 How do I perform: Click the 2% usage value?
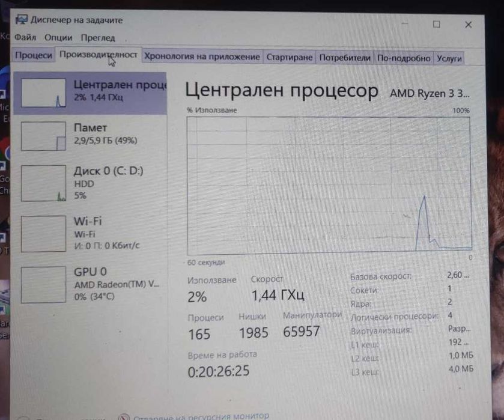click(x=197, y=297)
